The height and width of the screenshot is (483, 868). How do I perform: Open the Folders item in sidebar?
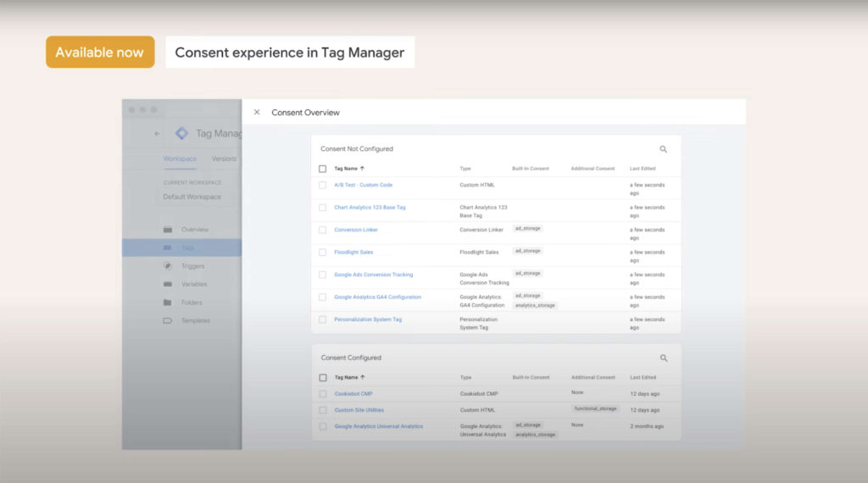192,303
